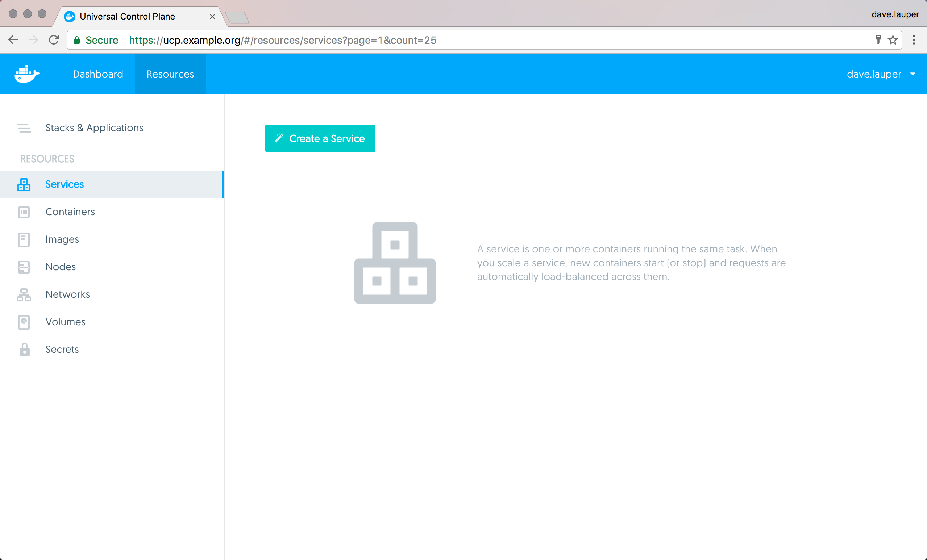The width and height of the screenshot is (927, 560).
Task: Reload the page with the refresh button
Action: click(x=54, y=40)
